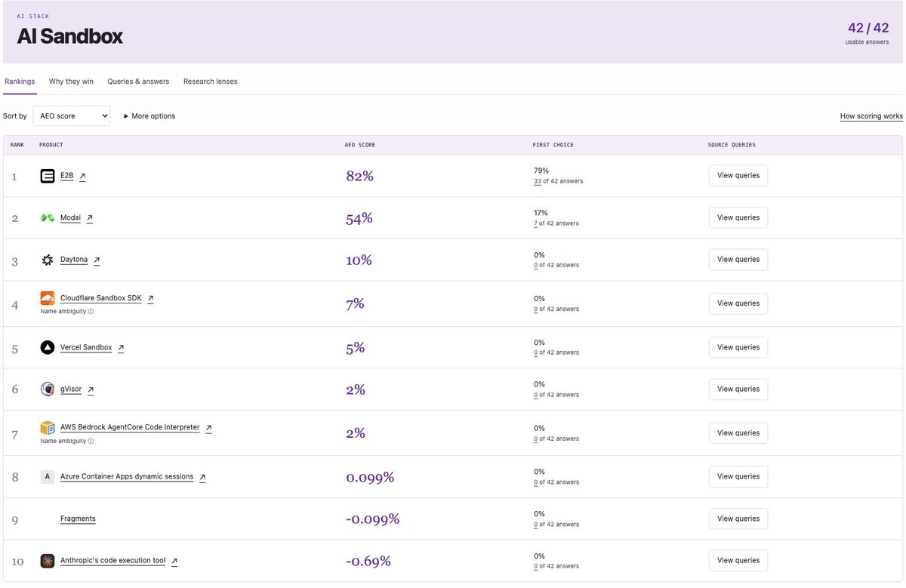This screenshot has width=906, height=588.
Task: Switch to Why they win tab
Action: click(71, 82)
